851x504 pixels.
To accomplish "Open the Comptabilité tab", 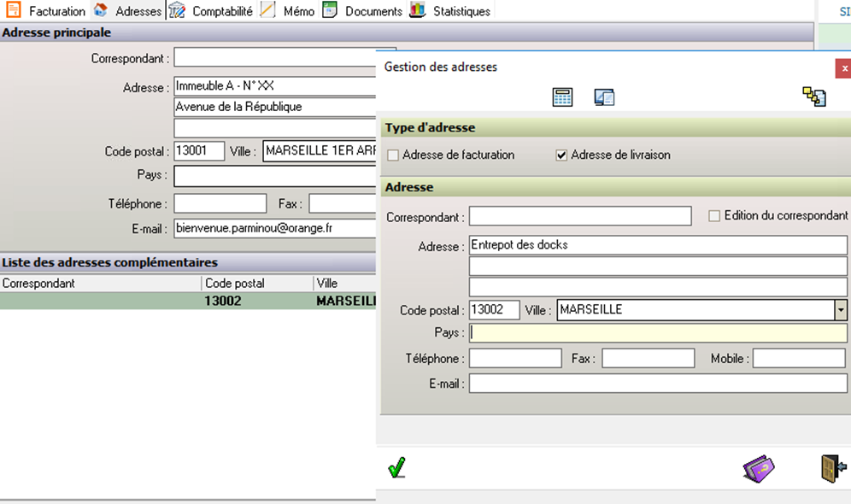I will (x=222, y=11).
